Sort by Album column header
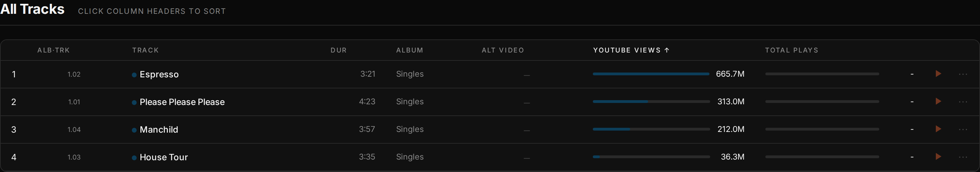Image resolution: width=980 pixels, height=172 pixels. coord(409,50)
